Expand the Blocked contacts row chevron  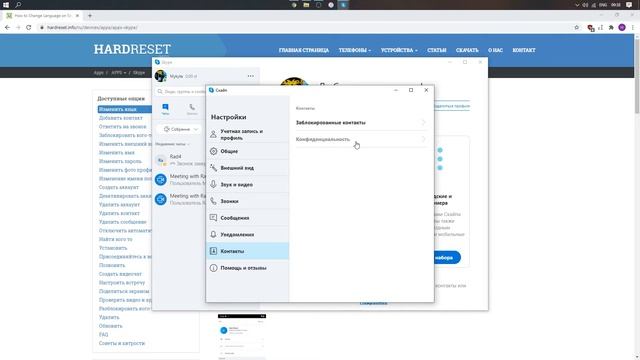click(423, 122)
